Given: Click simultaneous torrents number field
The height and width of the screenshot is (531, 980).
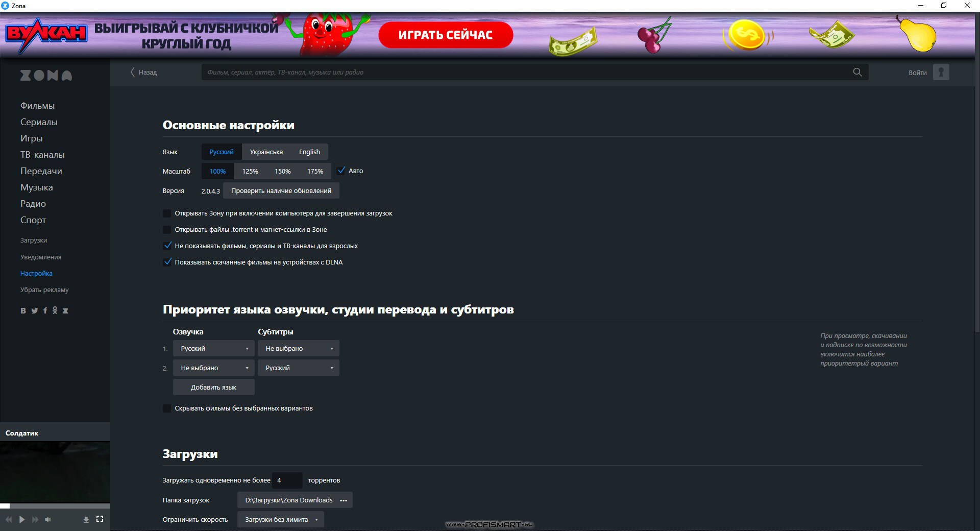Looking at the screenshot, I should pyautogui.click(x=287, y=480).
